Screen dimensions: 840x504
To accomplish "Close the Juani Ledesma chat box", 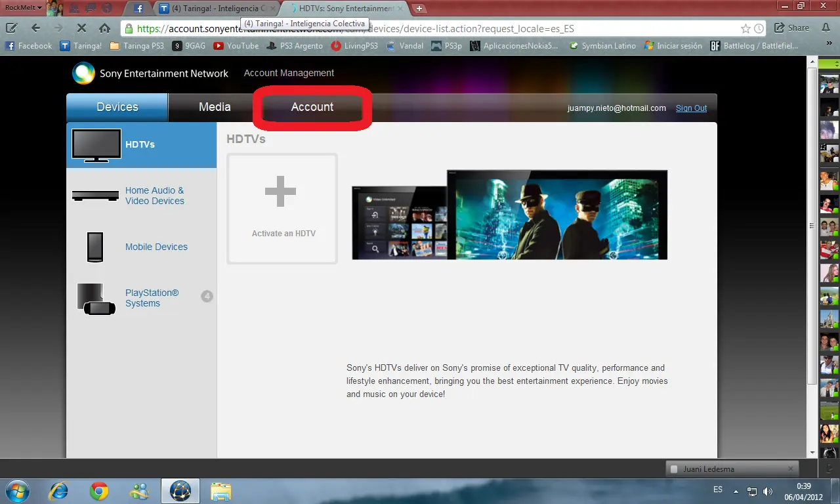I will [791, 469].
